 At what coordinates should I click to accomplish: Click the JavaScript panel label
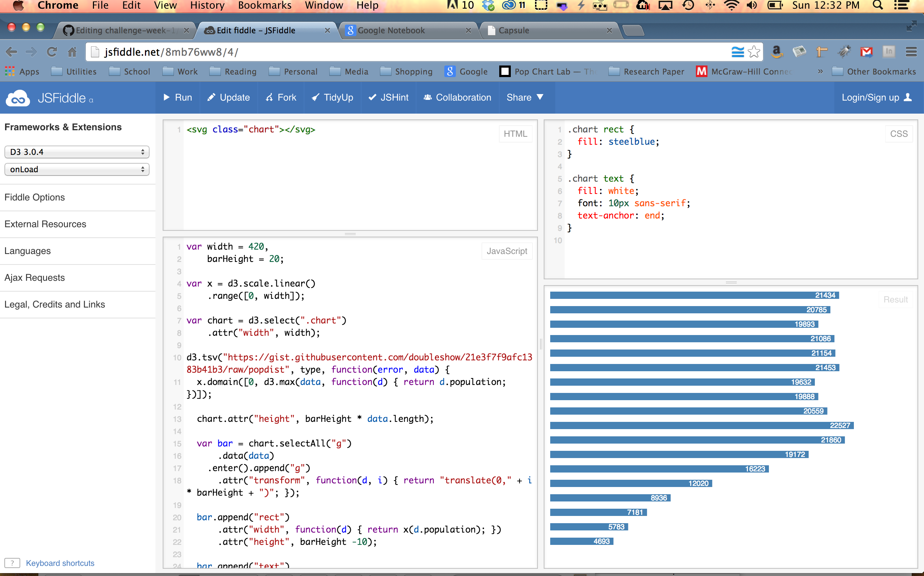[x=507, y=251]
